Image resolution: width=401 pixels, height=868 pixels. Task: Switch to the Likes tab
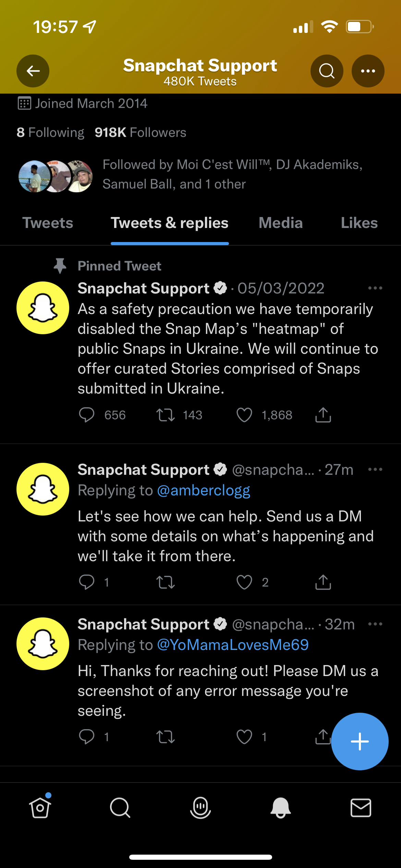(359, 223)
